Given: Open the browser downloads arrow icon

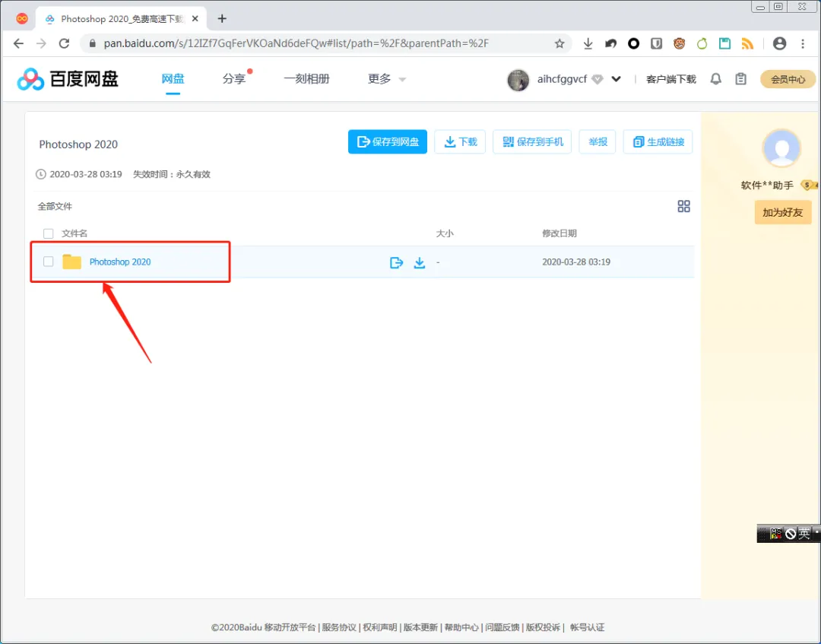Looking at the screenshot, I should point(588,43).
